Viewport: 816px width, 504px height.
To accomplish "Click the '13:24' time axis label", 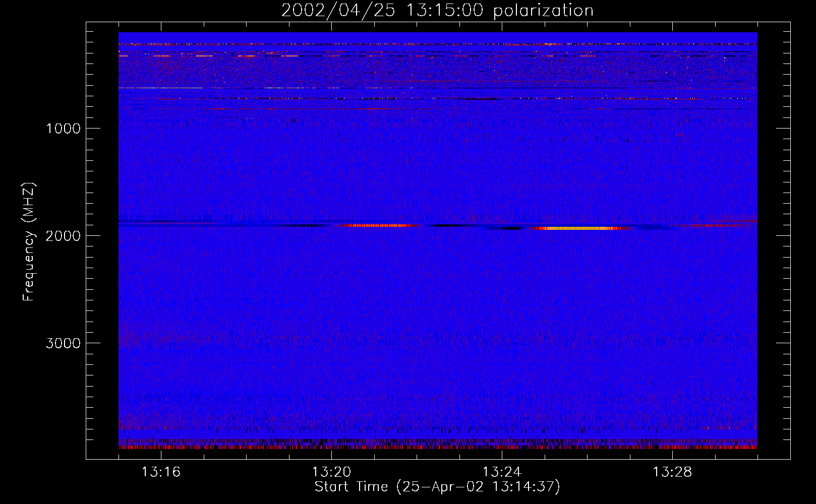I will pos(502,472).
